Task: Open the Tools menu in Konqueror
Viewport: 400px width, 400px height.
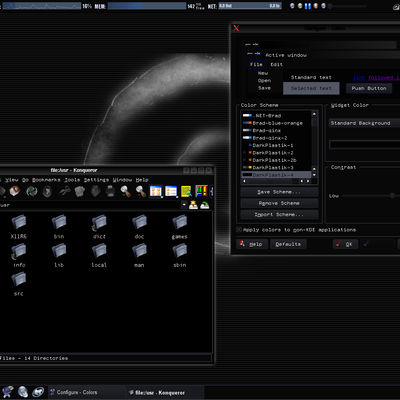Action: coord(72,180)
